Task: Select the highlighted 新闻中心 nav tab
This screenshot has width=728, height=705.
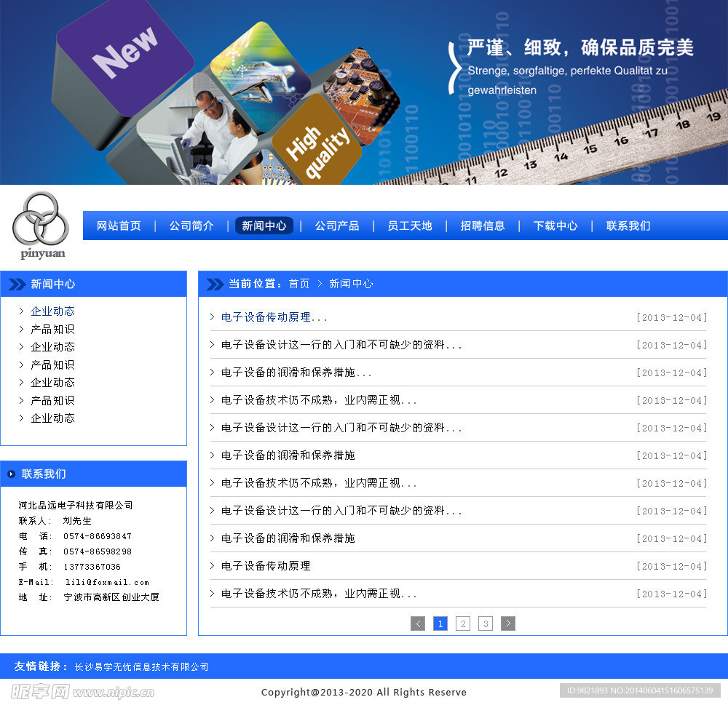Action: [264, 226]
